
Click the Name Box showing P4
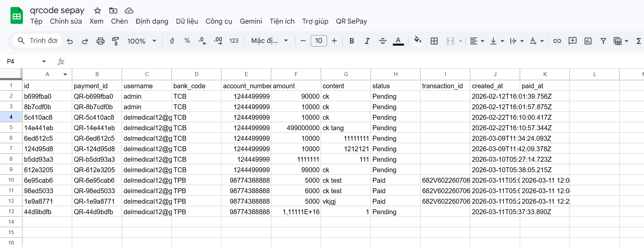tap(25, 61)
